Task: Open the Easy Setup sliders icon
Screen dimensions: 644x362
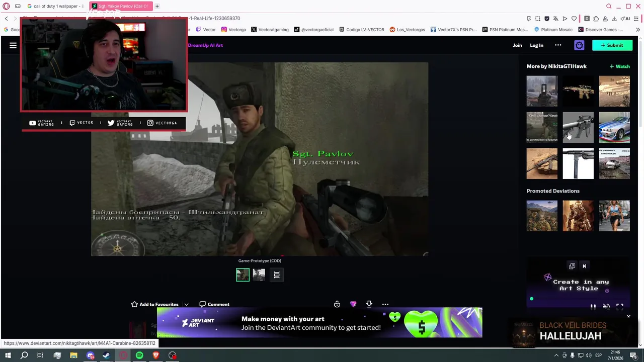Action: [x=636, y=19]
